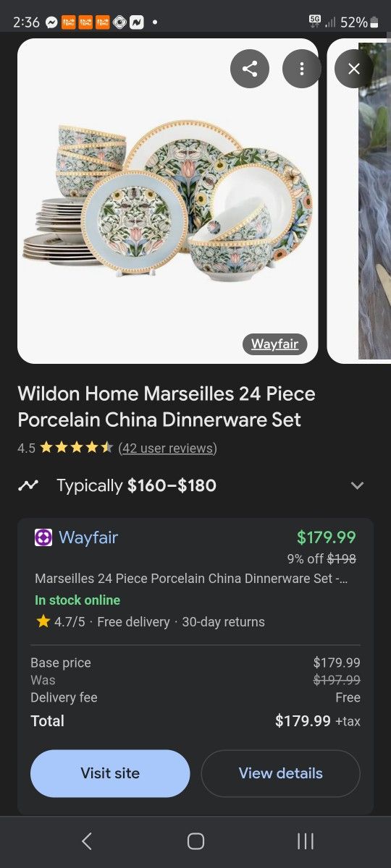Open the three-dot more options menu
Viewport: 391px width, 868px height.
click(x=302, y=69)
